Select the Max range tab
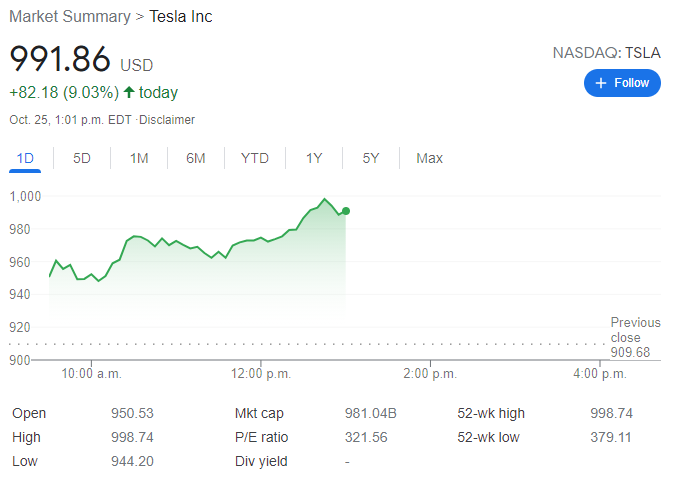673x477 pixels. tap(429, 158)
